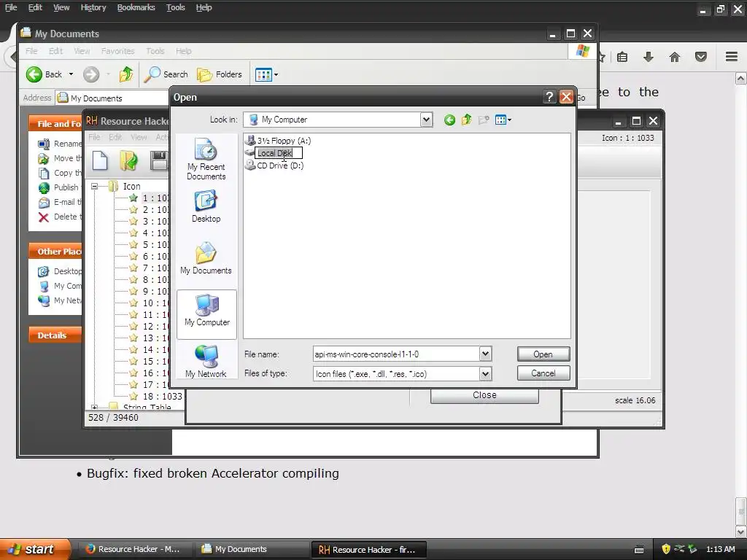
Task: Open Firefox Bookmarks menu
Action: point(136,7)
